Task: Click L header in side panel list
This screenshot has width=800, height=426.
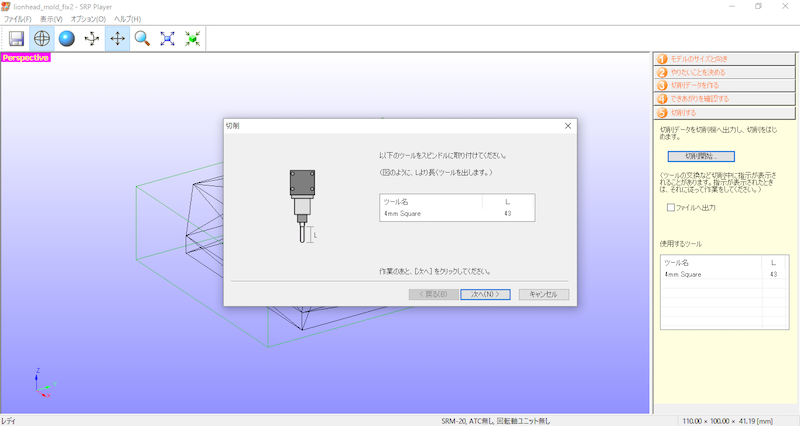Action: (x=774, y=263)
